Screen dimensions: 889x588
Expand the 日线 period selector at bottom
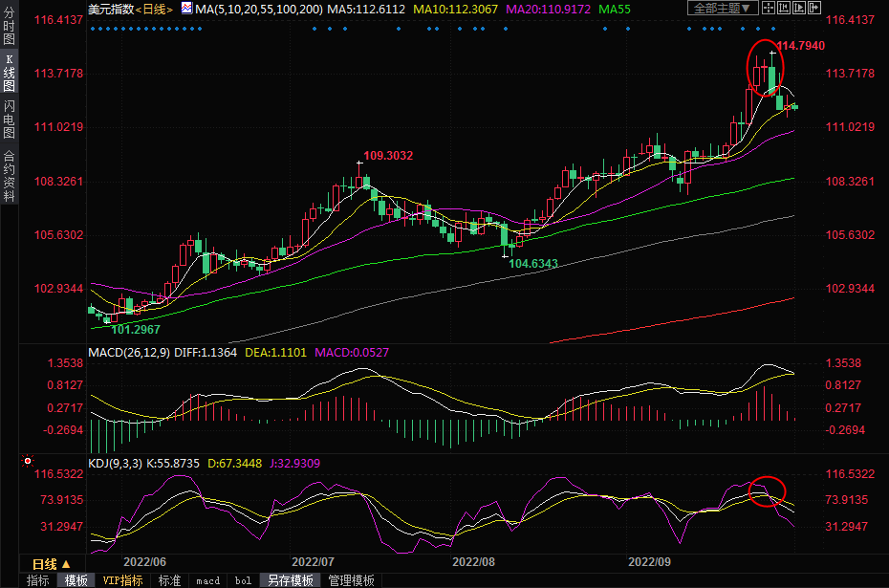pyautogui.click(x=51, y=564)
